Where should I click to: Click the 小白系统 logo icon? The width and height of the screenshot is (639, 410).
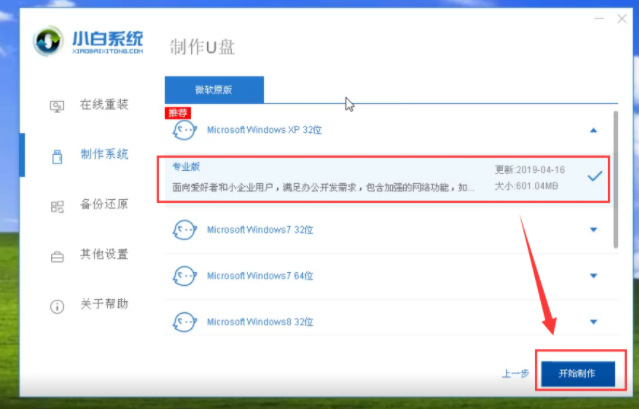[x=48, y=43]
